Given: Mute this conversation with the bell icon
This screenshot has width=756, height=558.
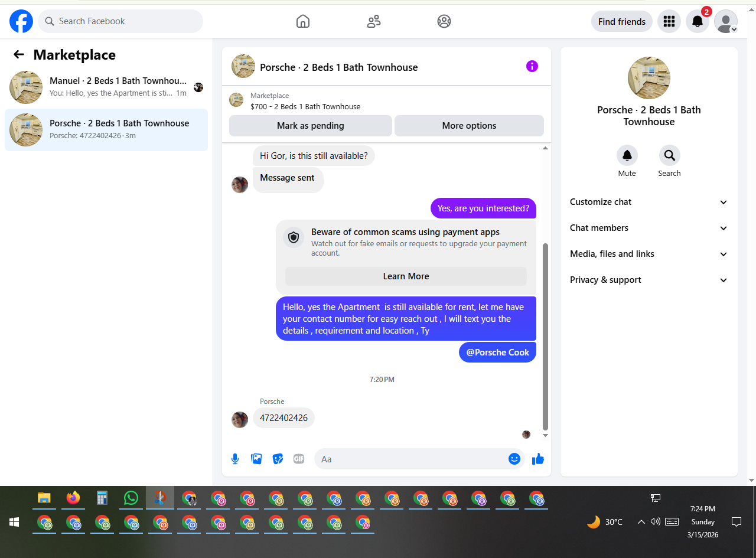Looking at the screenshot, I should (x=627, y=155).
